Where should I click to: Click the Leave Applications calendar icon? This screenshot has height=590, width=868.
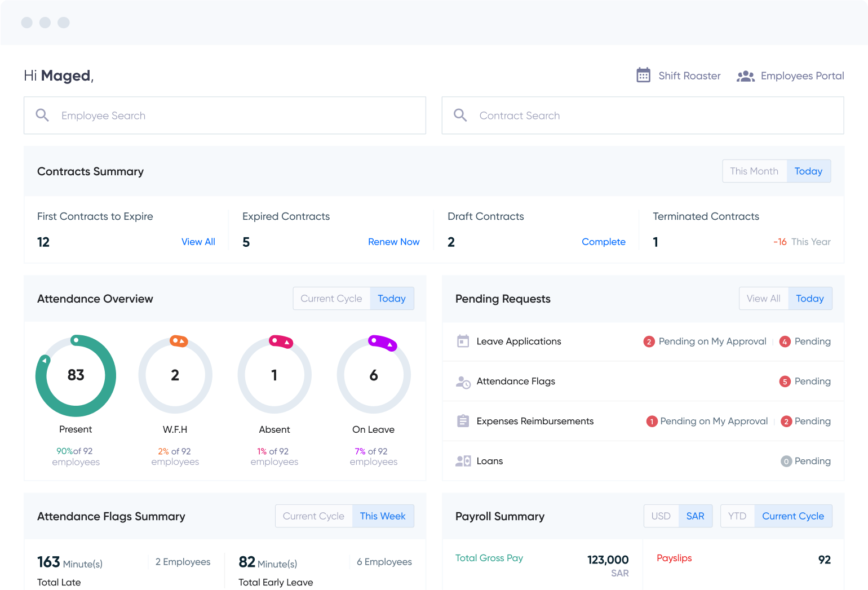(x=463, y=341)
